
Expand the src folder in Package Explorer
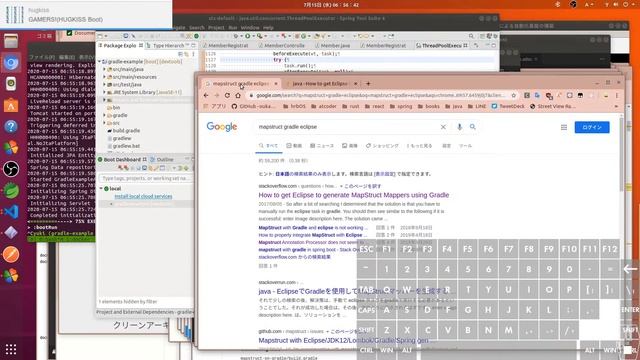pyautogui.click(x=104, y=123)
